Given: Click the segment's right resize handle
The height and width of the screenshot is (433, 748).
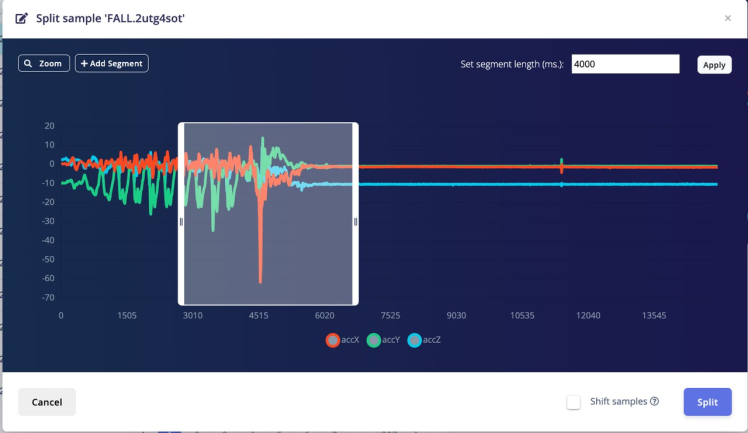Looking at the screenshot, I should [x=356, y=222].
